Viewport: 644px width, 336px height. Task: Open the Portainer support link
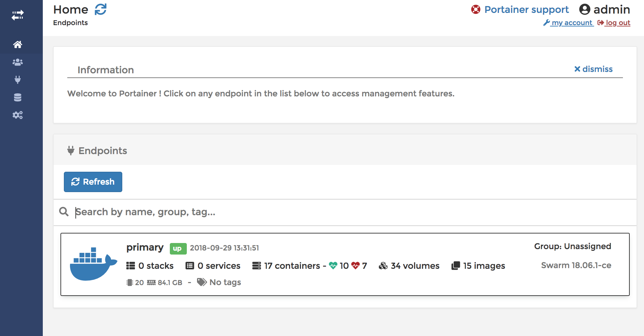(x=526, y=10)
